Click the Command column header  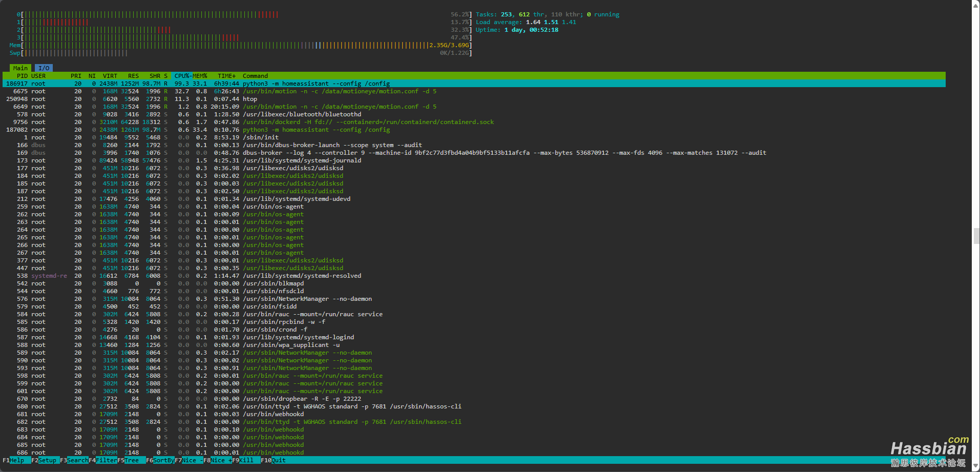coord(255,76)
